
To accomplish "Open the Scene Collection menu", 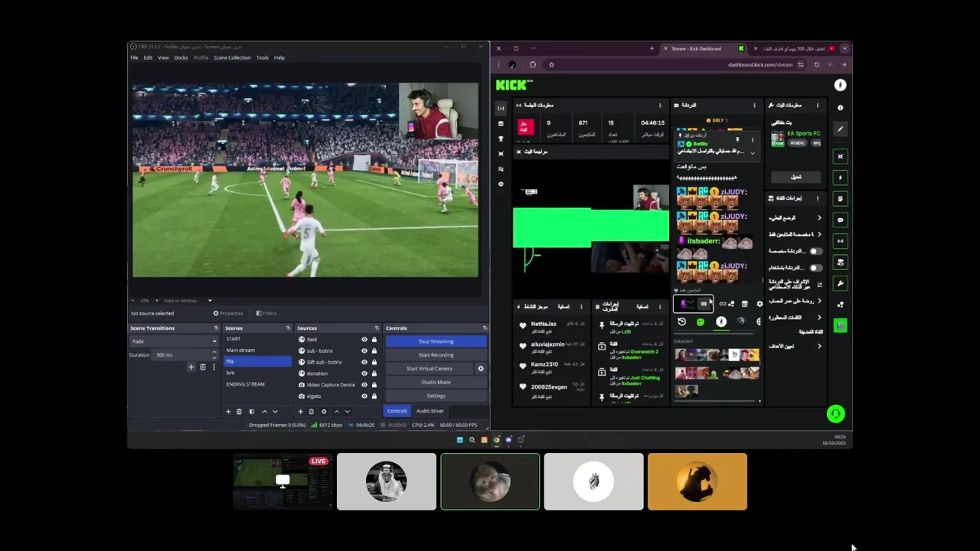I will (x=232, y=57).
